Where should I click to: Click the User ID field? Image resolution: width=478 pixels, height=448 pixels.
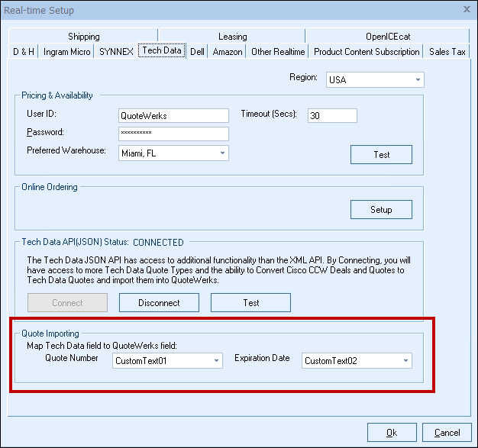pyautogui.click(x=173, y=116)
